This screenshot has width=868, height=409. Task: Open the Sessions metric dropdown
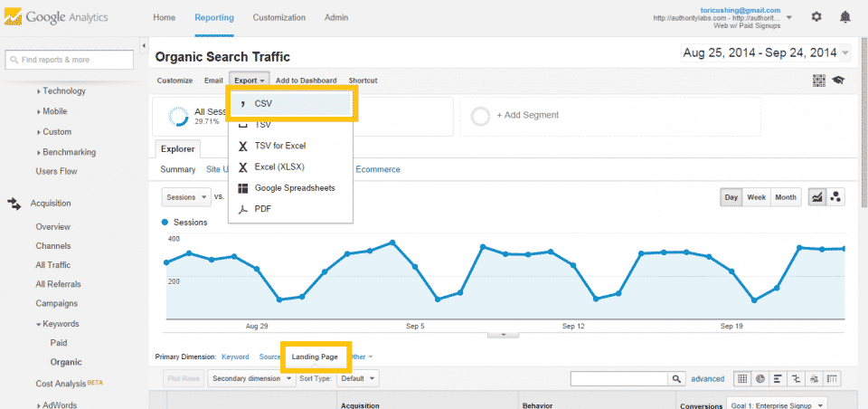coord(186,196)
